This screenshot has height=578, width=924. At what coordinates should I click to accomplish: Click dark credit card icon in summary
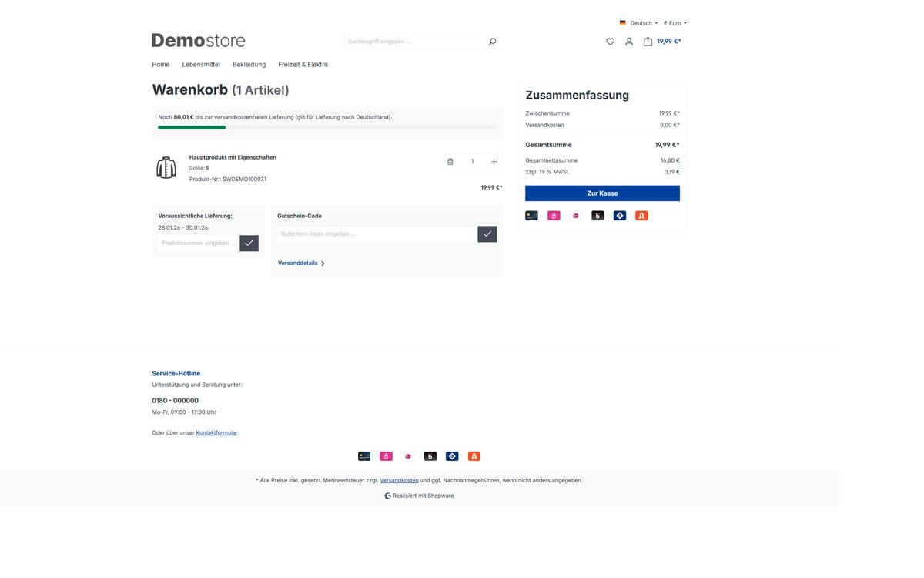coord(532,216)
